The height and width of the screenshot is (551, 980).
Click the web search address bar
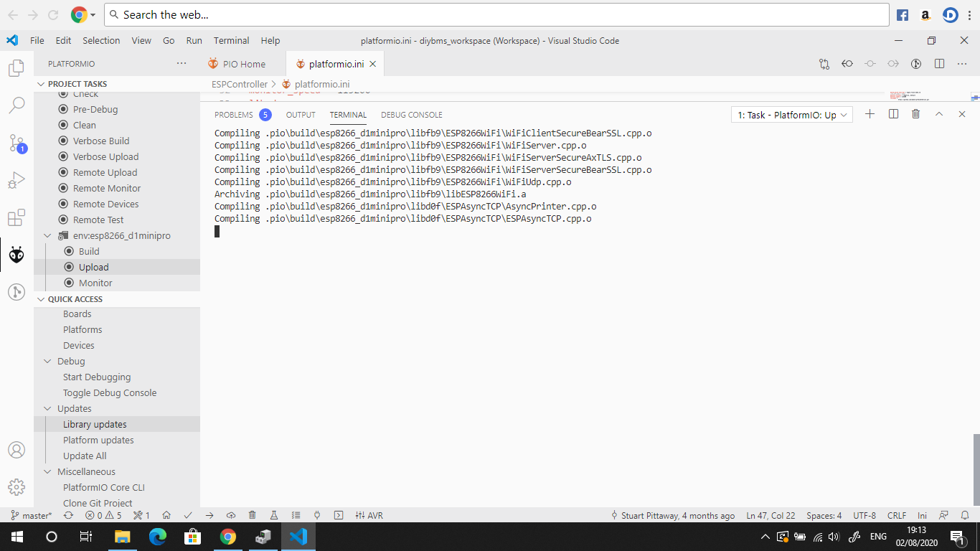point(495,14)
